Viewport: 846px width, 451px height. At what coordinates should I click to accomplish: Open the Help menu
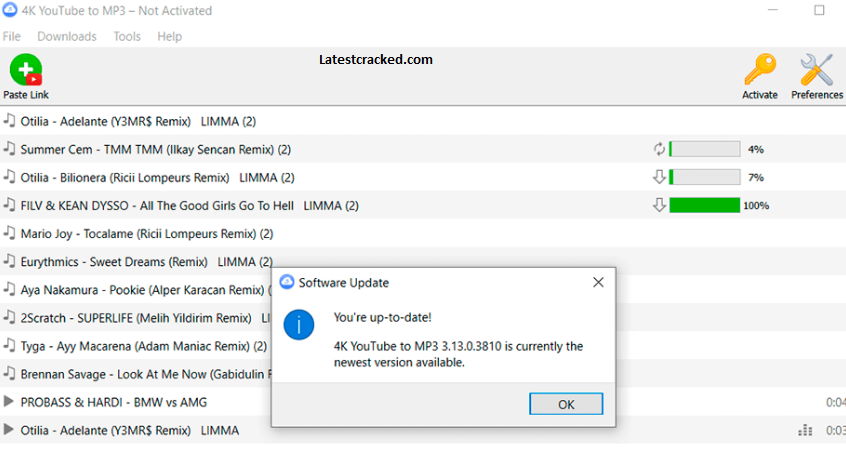click(169, 36)
